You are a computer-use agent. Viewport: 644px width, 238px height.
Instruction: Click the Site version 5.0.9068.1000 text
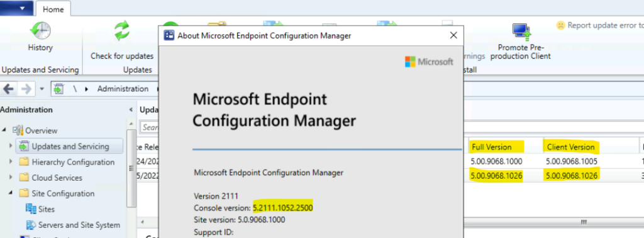click(240, 220)
